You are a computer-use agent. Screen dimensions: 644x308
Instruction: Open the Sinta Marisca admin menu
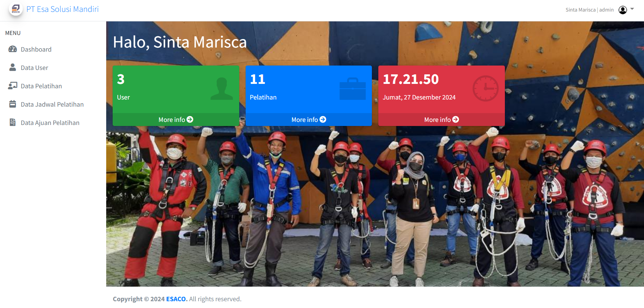tap(589, 10)
